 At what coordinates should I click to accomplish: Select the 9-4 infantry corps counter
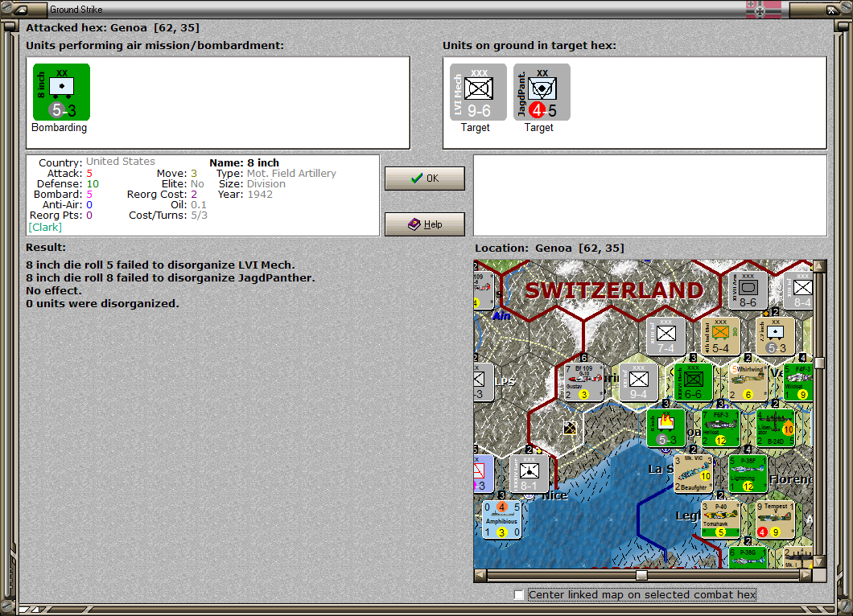tap(639, 382)
